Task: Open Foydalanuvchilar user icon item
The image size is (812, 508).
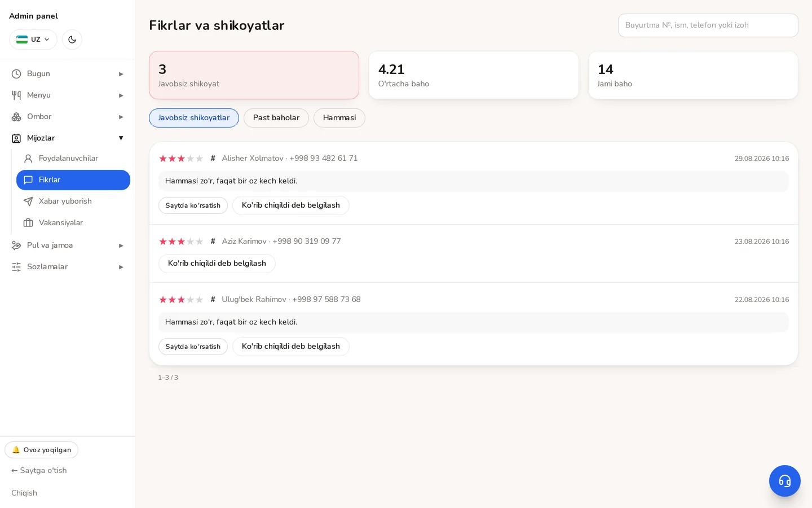Action: 28,159
